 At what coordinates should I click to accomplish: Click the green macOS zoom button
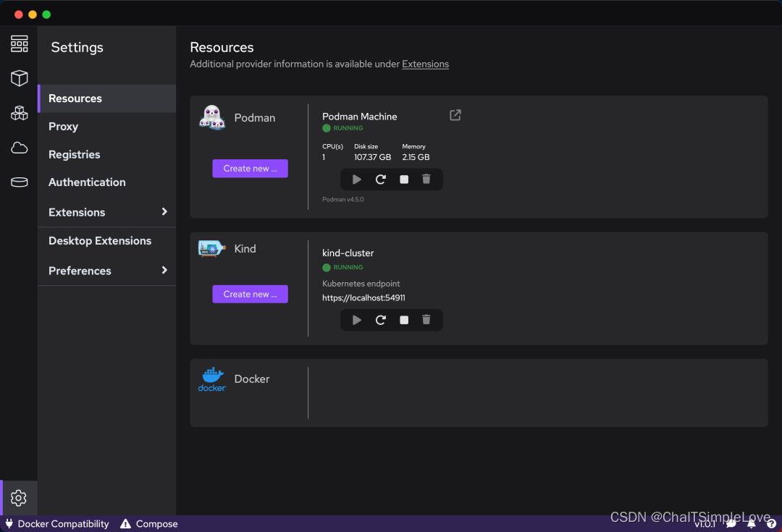(46, 14)
